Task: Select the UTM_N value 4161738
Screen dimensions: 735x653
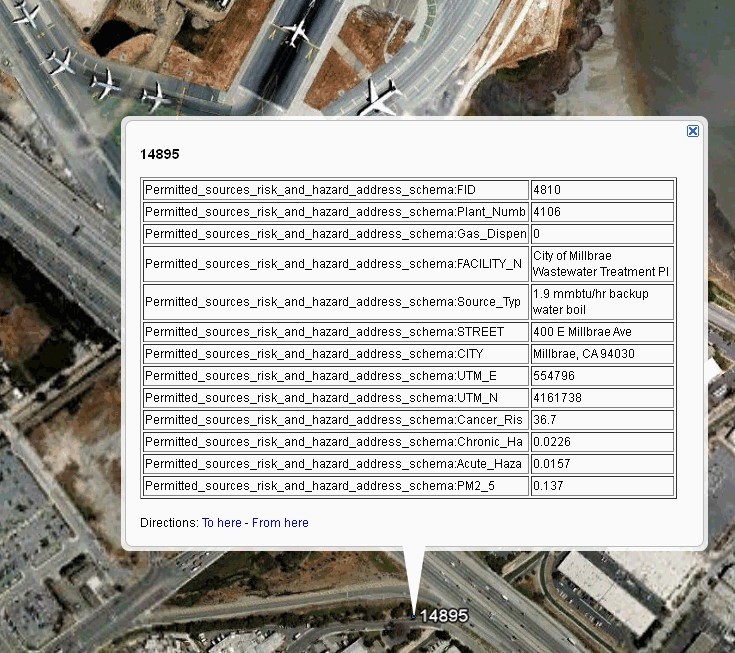Action: coord(557,397)
